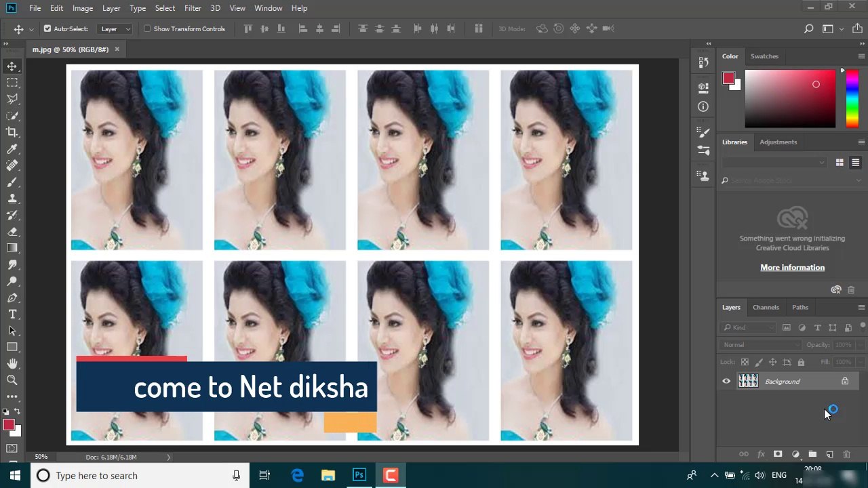Select the Rectangle shape tool
Image resolution: width=868 pixels, height=488 pixels.
[x=12, y=347]
